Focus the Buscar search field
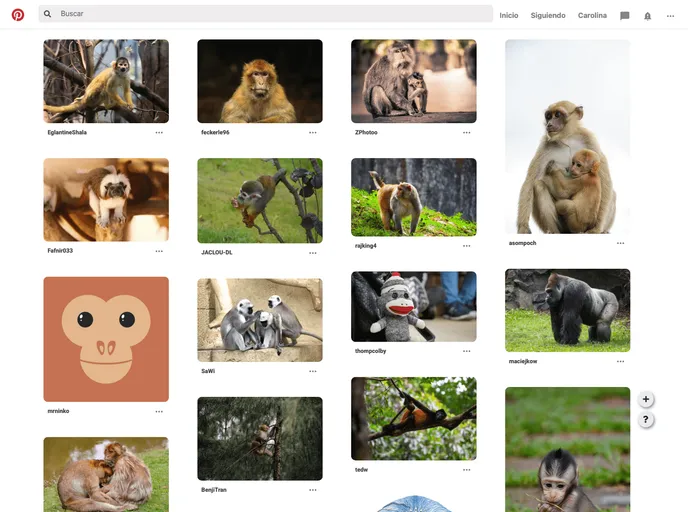This screenshot has width=688, height=512. click(x=265, y=14)
